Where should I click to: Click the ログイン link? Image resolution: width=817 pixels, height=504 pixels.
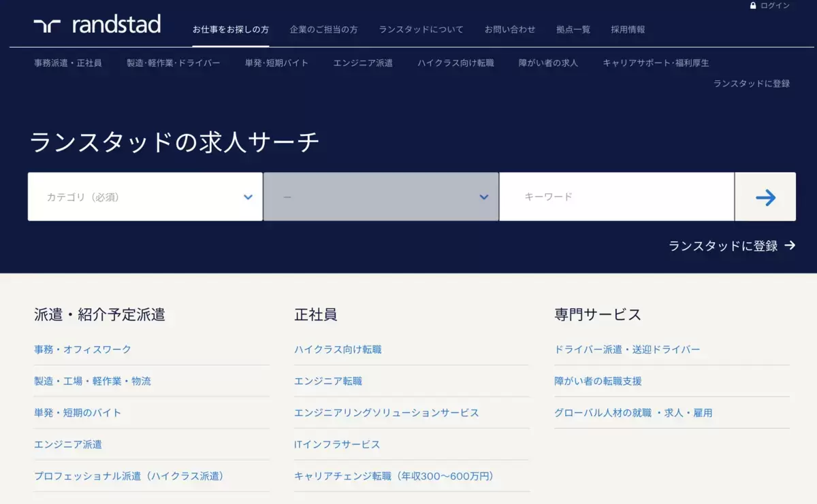coord(775,5)
